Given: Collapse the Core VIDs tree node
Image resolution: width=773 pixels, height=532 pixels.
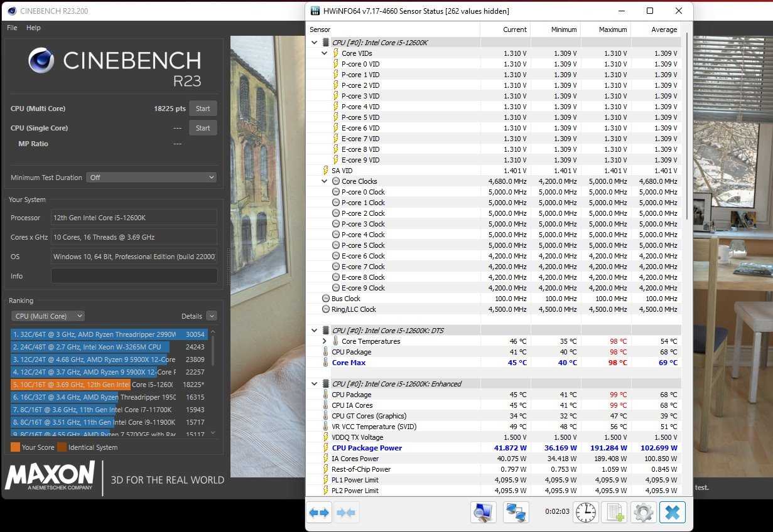Looking at the screenshot, I should (x=325, y=53).
